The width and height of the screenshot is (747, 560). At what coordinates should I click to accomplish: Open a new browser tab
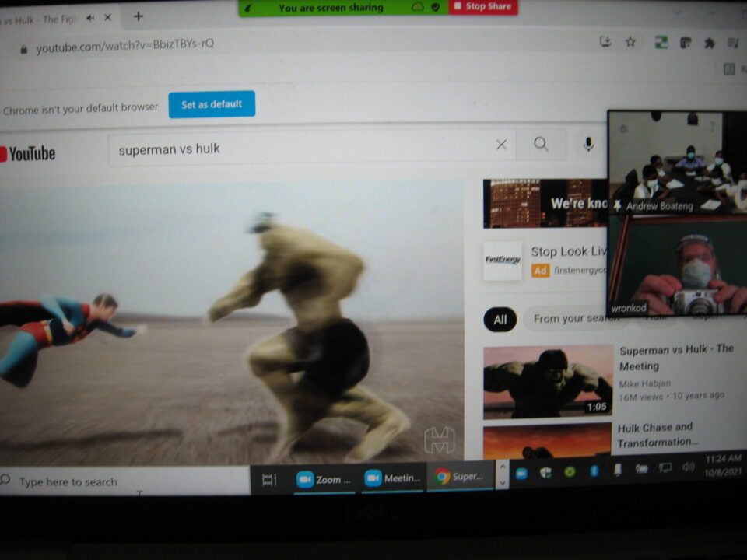[x=138, y=16]
